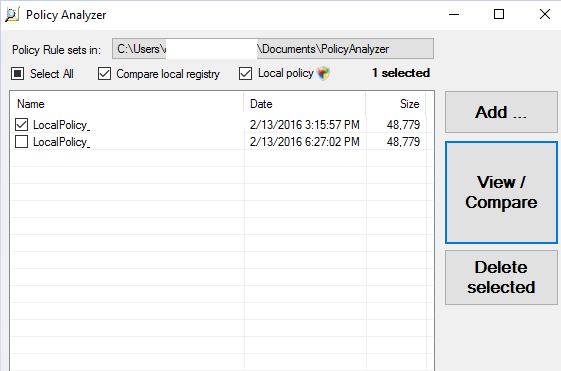The height and width of the screenshot is (371, 561).
Task: Click the 'Policy Rule sets in:' label
Action: 56,50
